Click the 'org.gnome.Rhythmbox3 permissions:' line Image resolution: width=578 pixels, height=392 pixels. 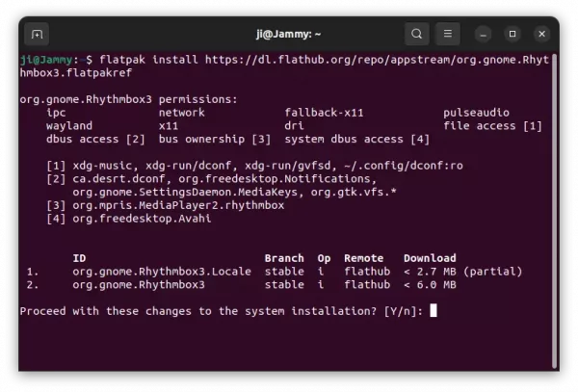[x=129, y=99]
